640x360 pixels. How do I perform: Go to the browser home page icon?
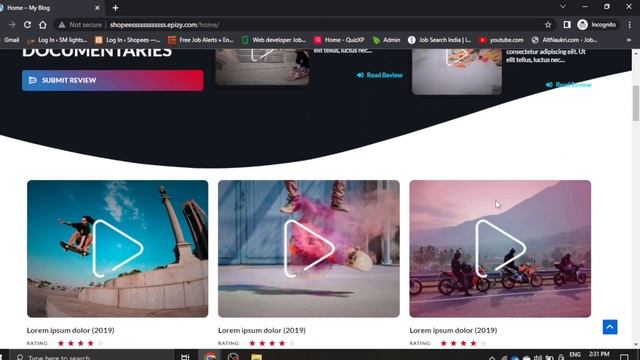pos(42,24)
